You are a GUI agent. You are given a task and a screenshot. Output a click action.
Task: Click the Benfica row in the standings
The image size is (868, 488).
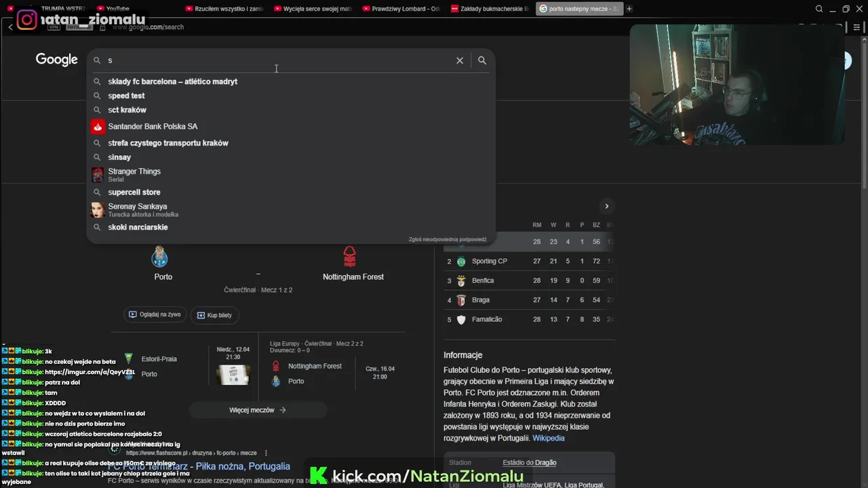pos(529,281)
